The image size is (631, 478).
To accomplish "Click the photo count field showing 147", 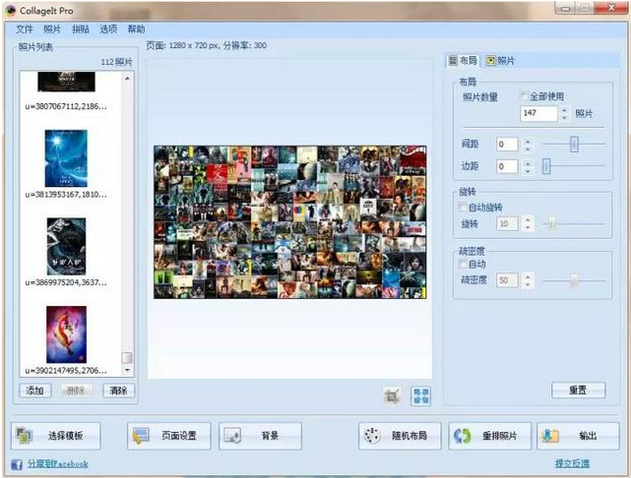I will 539,113.
